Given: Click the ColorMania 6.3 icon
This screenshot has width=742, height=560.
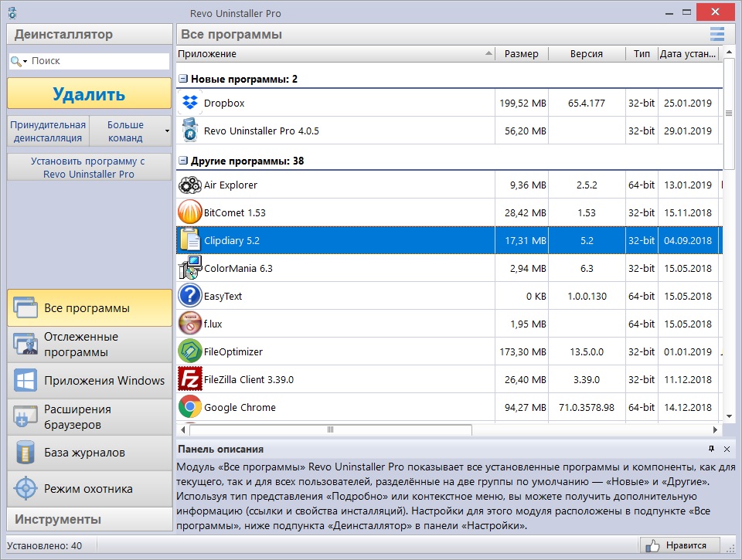Looking at the screenshot, I should pos(190,268).
